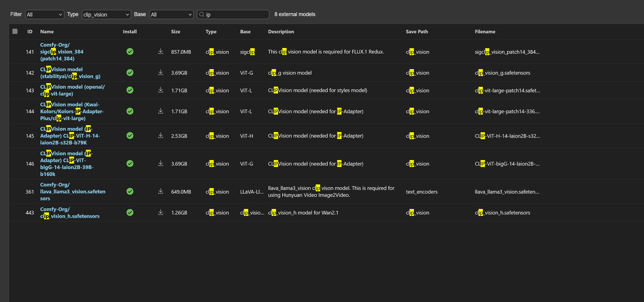Image resolution: width=644 pixels, height=302 pixels.
Task: Expand the Base dropdown
Action: coord(171,14)
